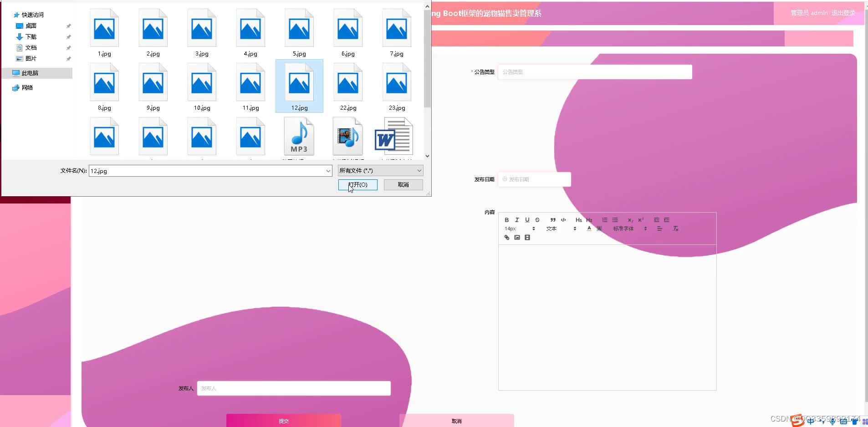Create an ordered numbered list
The height and width of the screenshot is (427, 868).
click(x=605, y=220)
